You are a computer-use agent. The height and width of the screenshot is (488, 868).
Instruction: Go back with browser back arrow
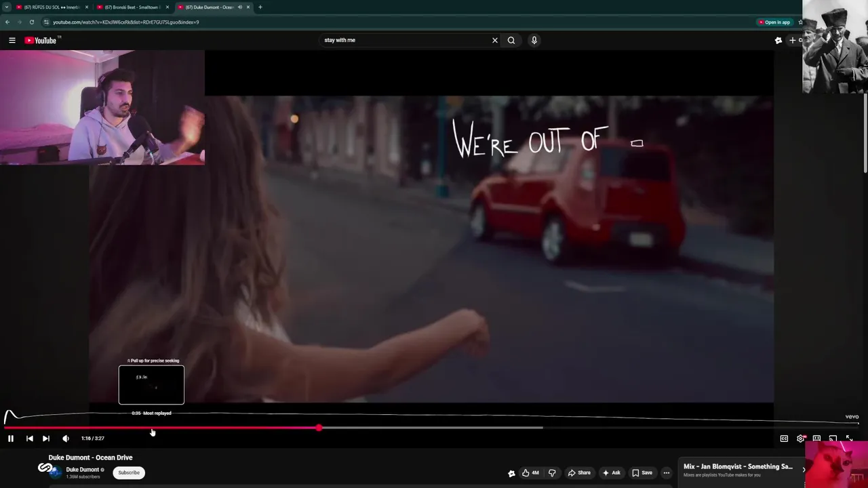[x=7, y=22]
